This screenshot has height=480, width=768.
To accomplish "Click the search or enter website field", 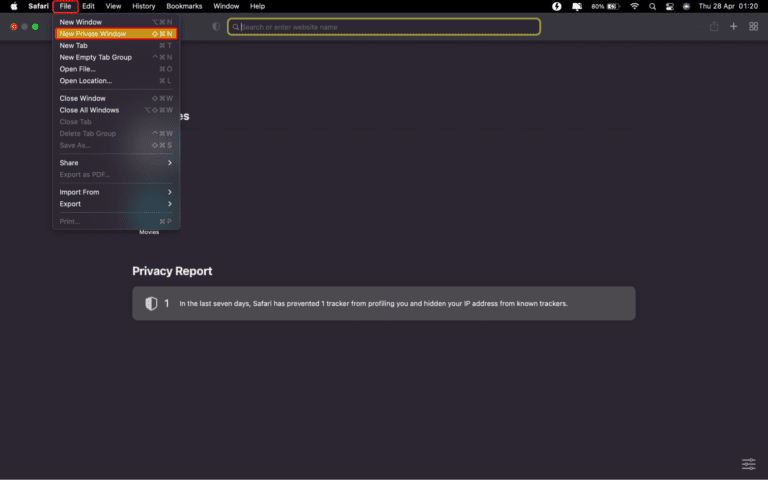I will [x=384, y=27].
